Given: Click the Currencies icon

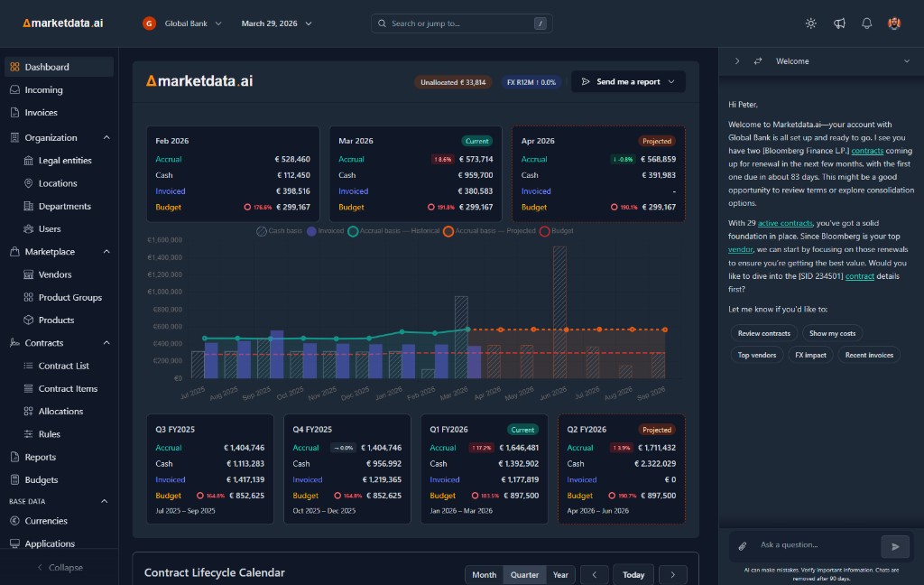Looking at the screenshot, I should tap(14, 521).
